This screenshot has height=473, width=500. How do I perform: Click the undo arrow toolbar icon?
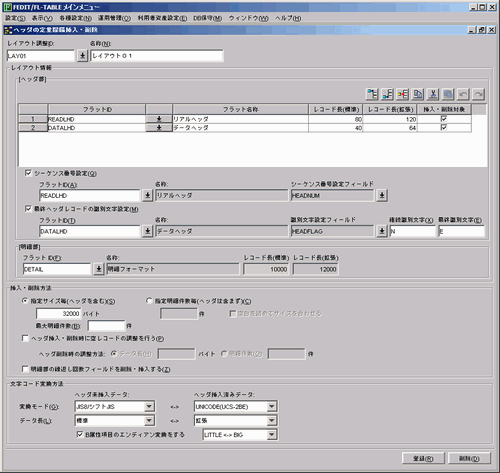click(463, 94)
